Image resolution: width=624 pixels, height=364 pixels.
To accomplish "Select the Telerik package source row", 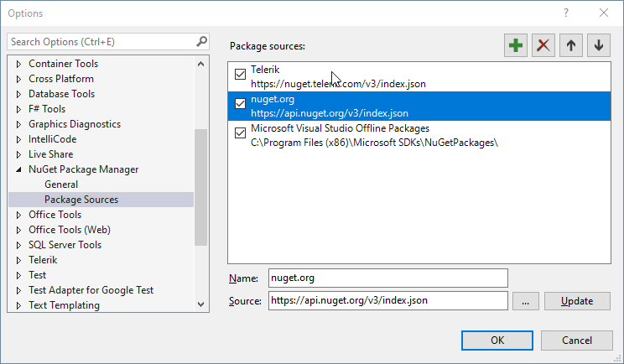I will [x=419, y=77].
